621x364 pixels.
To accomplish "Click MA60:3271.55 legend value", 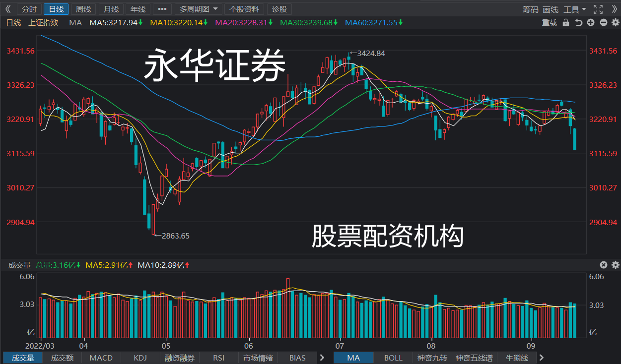I will 374,22.
